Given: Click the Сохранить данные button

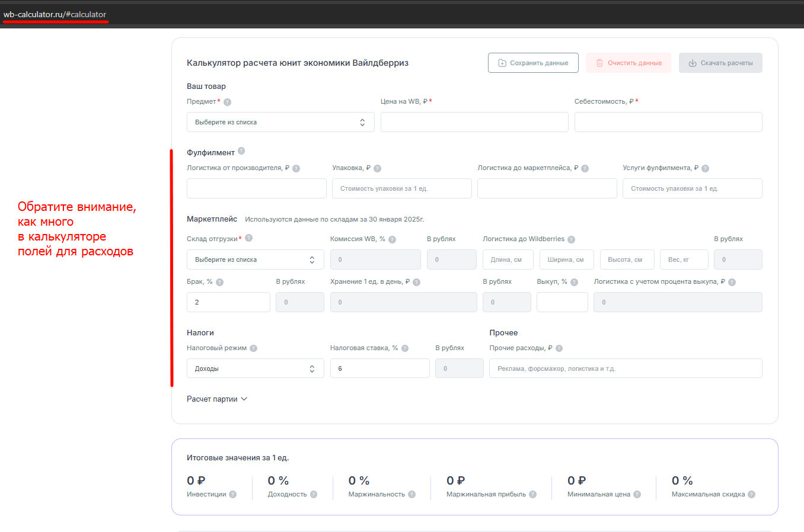Looking at the screenshot, I should 533,63.
